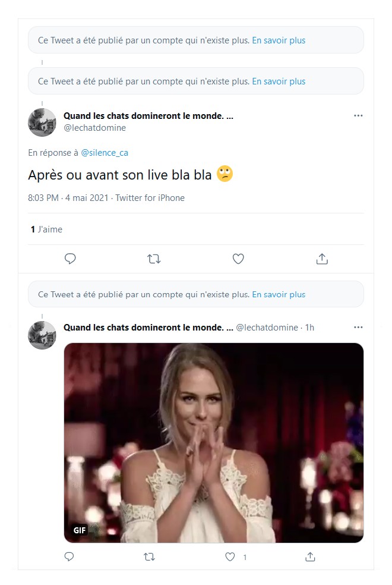The height and width of the screenshot is (585, 392).
Task: Open more options on GIF tweet
Action: tap(358, 327)
